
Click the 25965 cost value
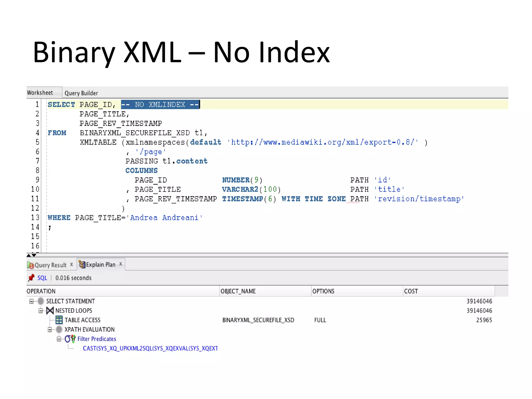coord(484,320)
